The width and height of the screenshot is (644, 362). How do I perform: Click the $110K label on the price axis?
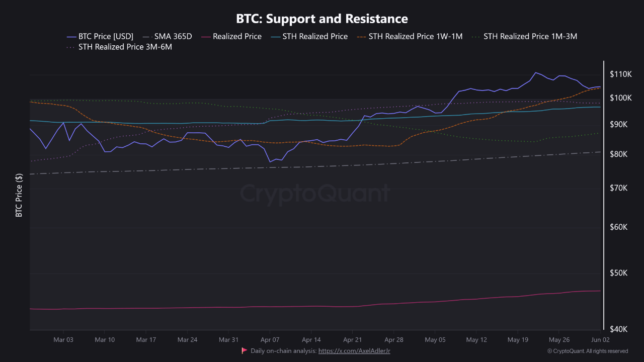(620, 74)
